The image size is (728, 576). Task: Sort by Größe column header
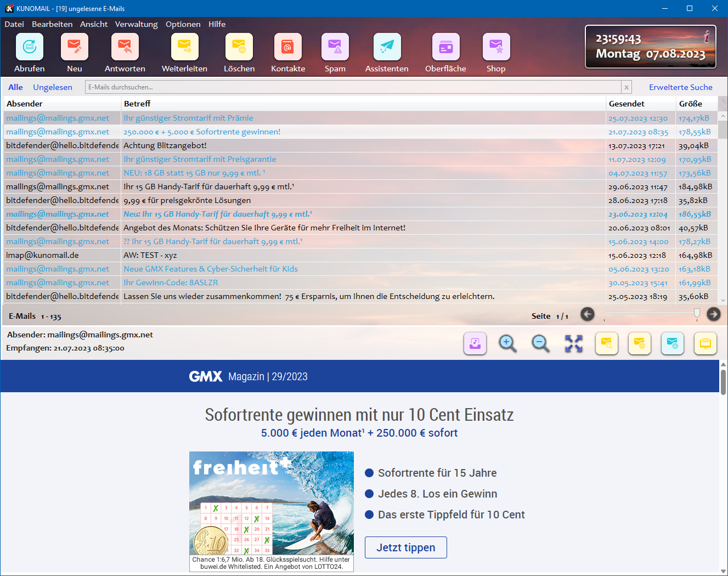pos(697,104)
